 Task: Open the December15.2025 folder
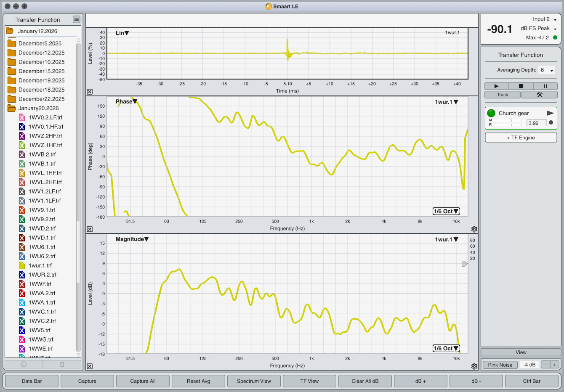41,71
